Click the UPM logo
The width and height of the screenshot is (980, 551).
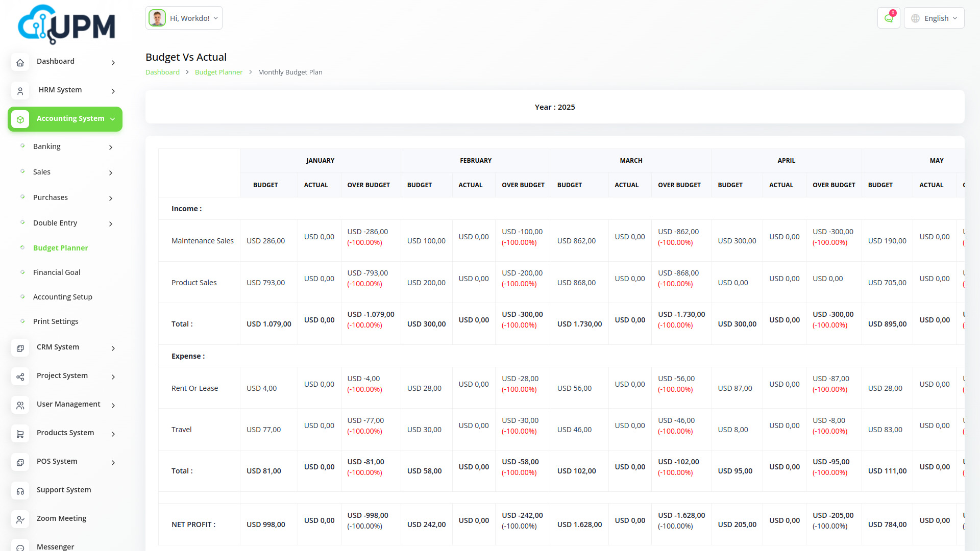point(66,24)
